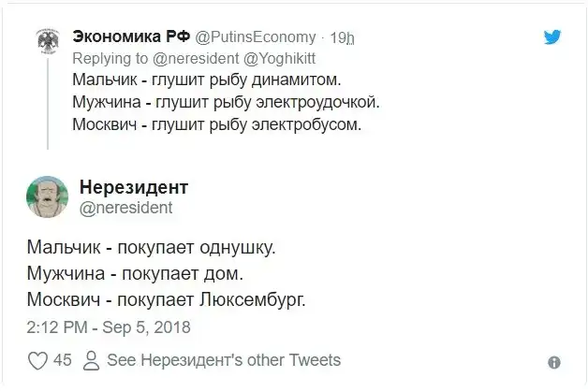Screen dimensions: 588x392
Task: Open the info icon in bottom corner
Action: pos(553,362)
